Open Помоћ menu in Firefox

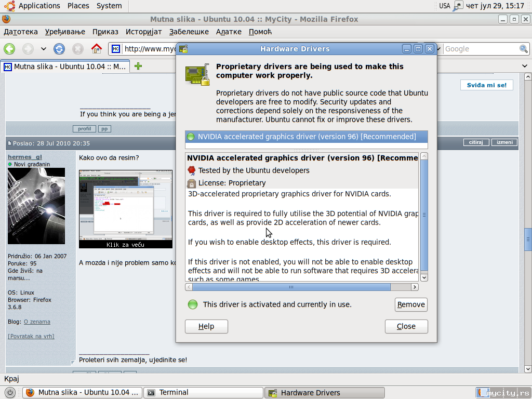click(x=260, y=32)
